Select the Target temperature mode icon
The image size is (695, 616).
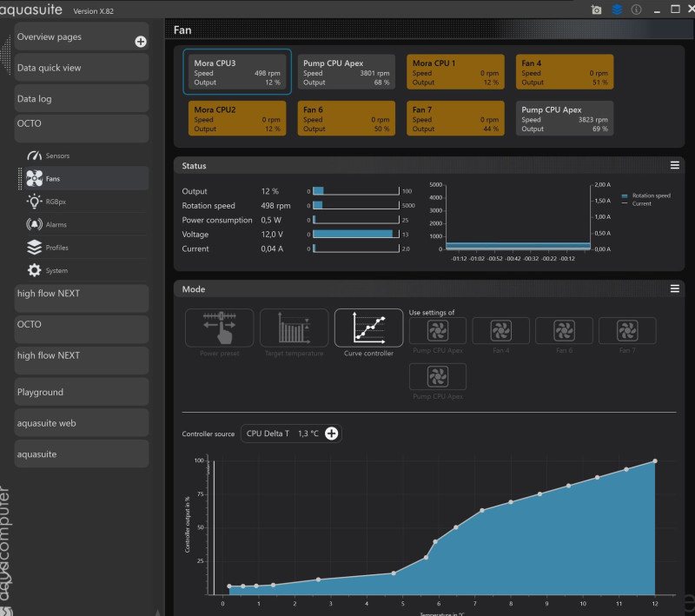point(294,328)
